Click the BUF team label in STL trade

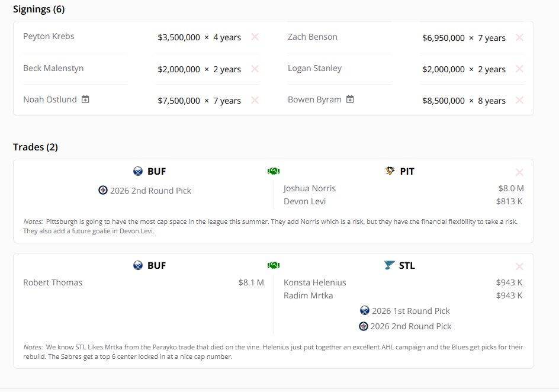[157, 265]
